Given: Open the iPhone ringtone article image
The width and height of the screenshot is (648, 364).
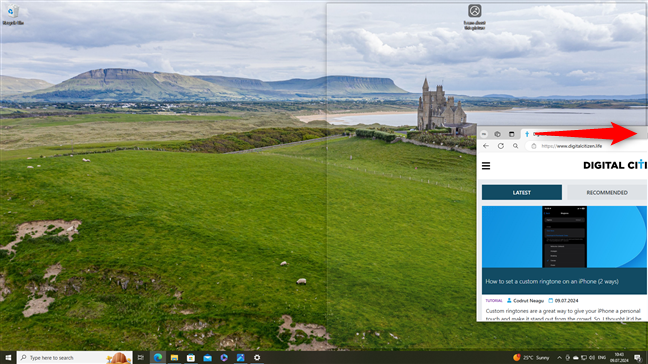Looking at the screenshot, I should coord(564,237).
